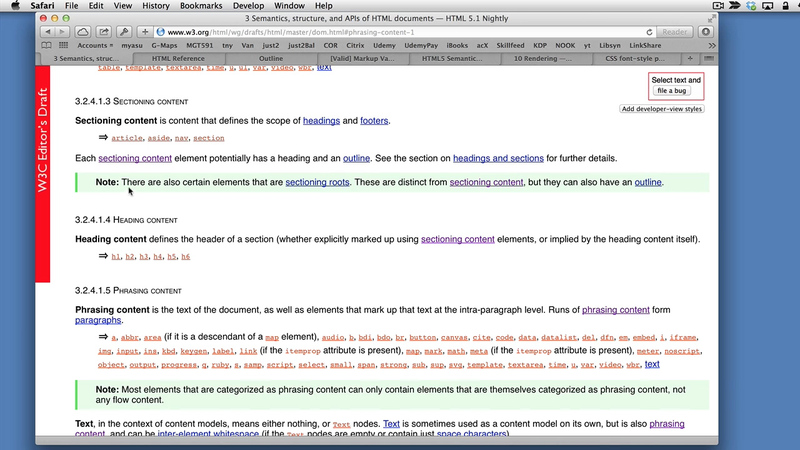800x450 pixels.
Task: Click the 3.2.4.1.3 Sectioning content heading
Action: tap(132, 102)
